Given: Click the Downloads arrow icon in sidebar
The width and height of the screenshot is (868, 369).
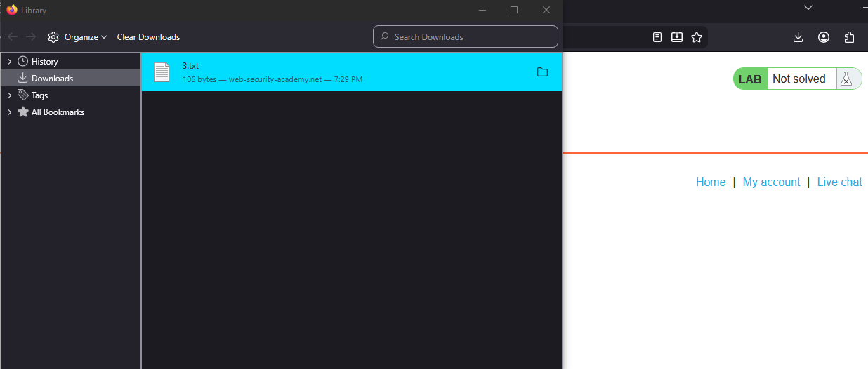Looking at the screenshot, I should (23, 79).
